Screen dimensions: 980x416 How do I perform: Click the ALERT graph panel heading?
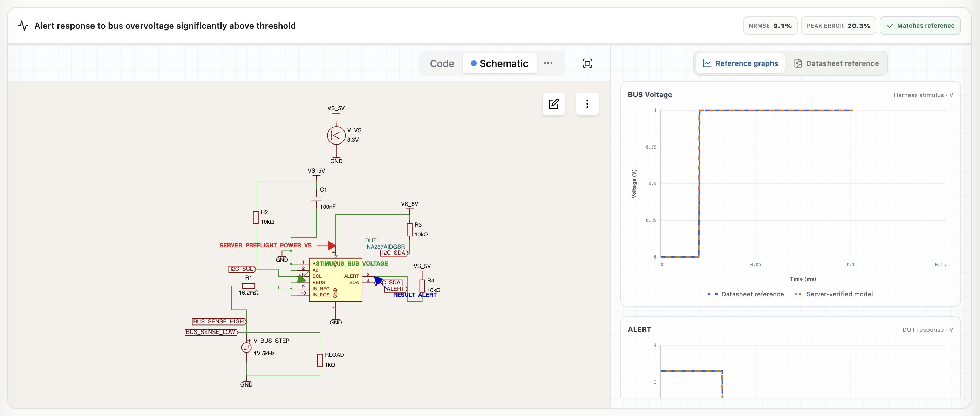pyautogui.click(x=639, y=329)
